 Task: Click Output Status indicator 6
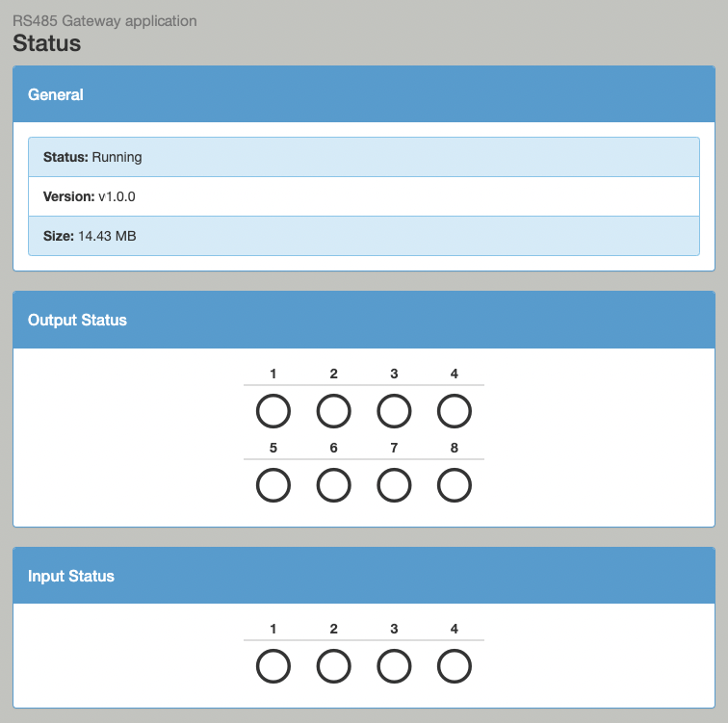point(333,486)
